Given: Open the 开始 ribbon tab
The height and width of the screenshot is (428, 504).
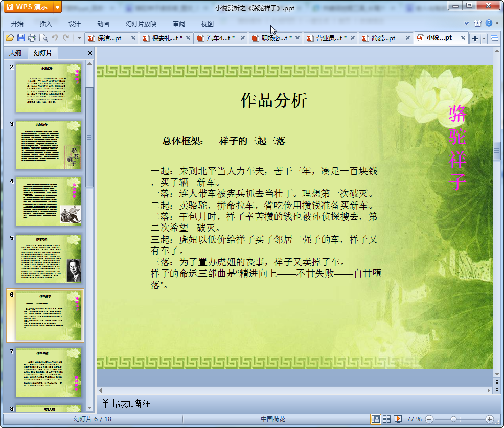Looking at the screenshot, I should coord(17,24).
